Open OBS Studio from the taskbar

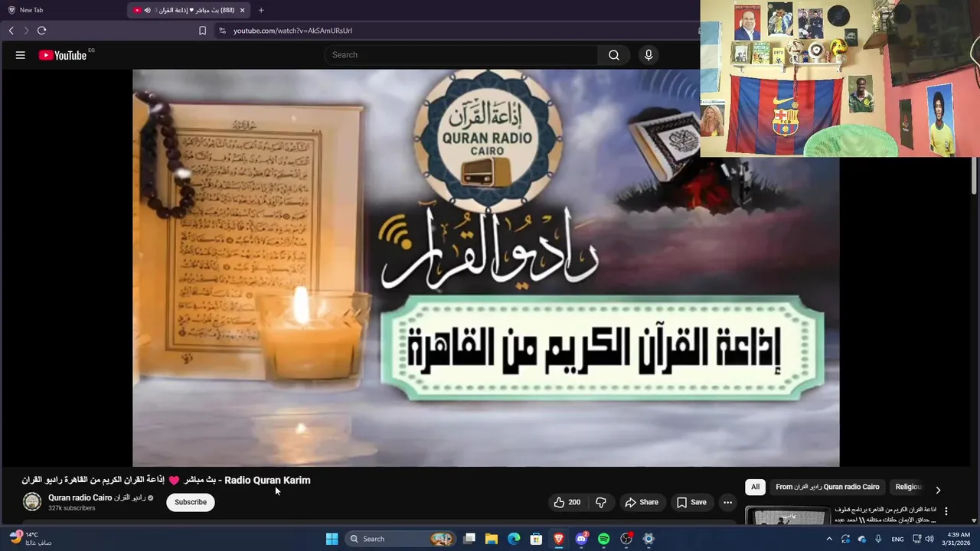[x=626, y=539]
